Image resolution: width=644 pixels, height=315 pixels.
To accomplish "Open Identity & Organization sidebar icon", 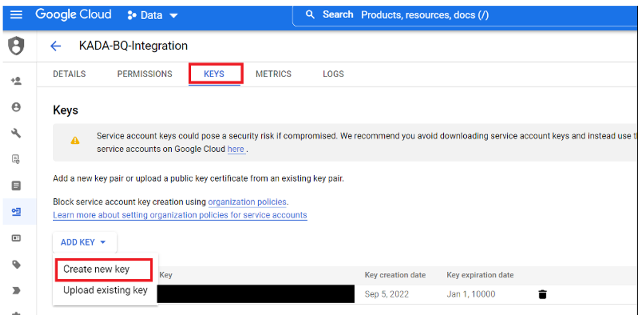I will [x=16, y=107].
